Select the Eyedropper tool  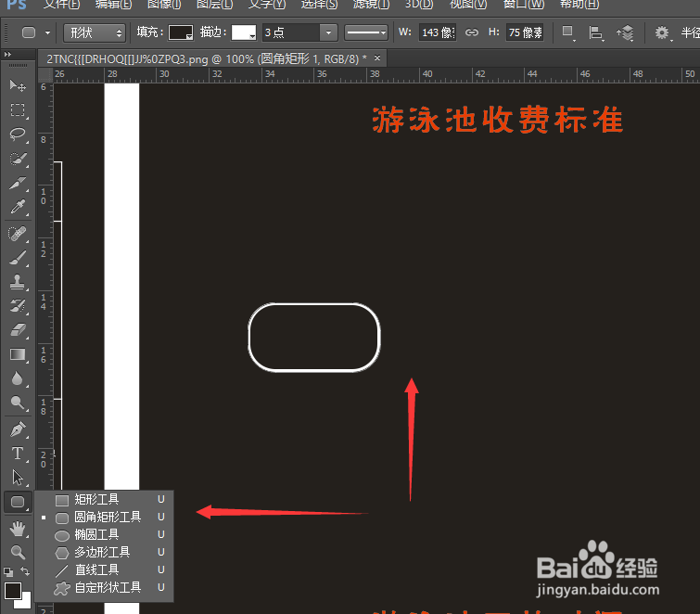point(18,207)
